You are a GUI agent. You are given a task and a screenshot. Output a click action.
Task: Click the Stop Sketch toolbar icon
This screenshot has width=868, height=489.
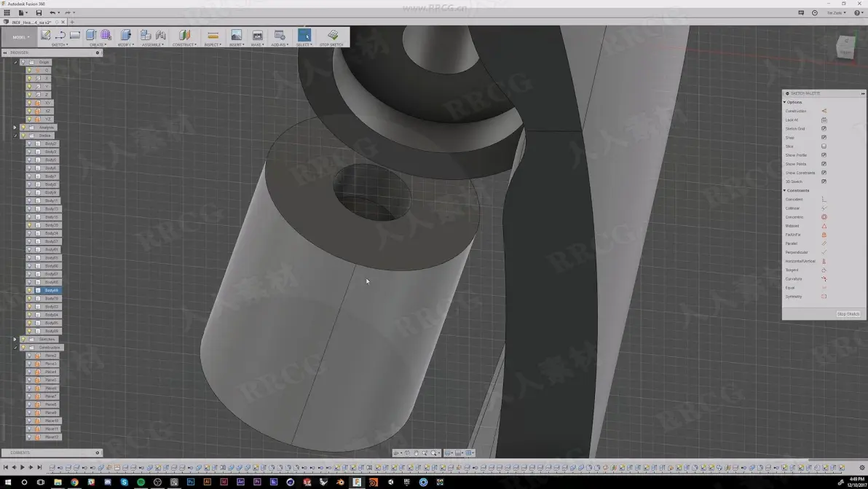332,36
